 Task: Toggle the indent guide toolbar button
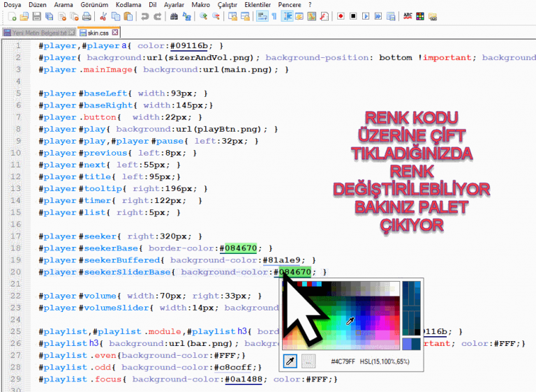[x=286, y=16]
